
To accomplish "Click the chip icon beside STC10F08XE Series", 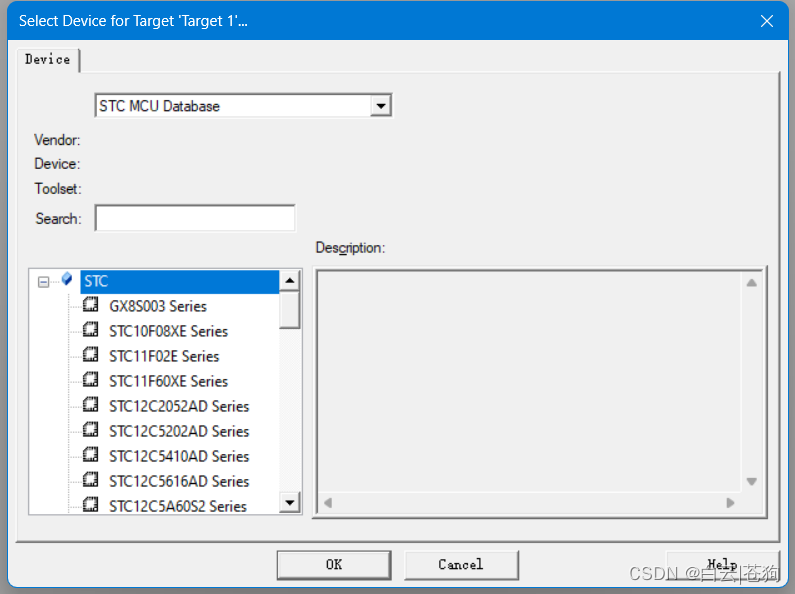I will pos(91,329).
